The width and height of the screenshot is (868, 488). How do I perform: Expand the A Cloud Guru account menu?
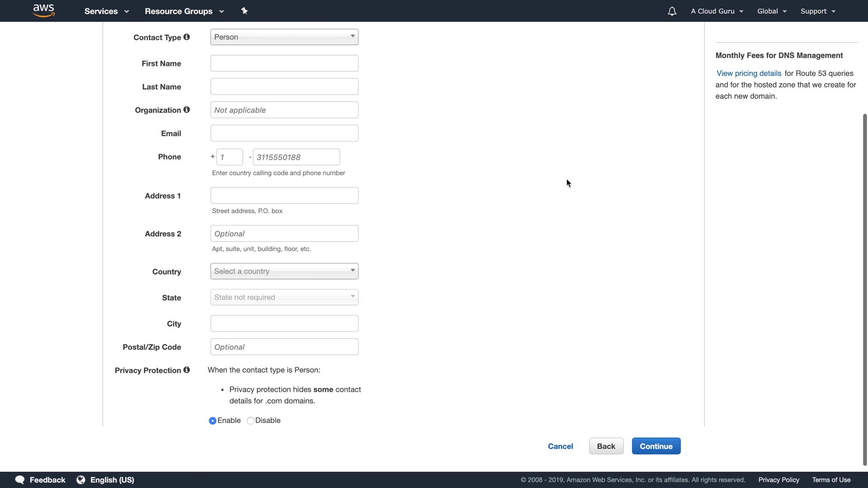717,11
